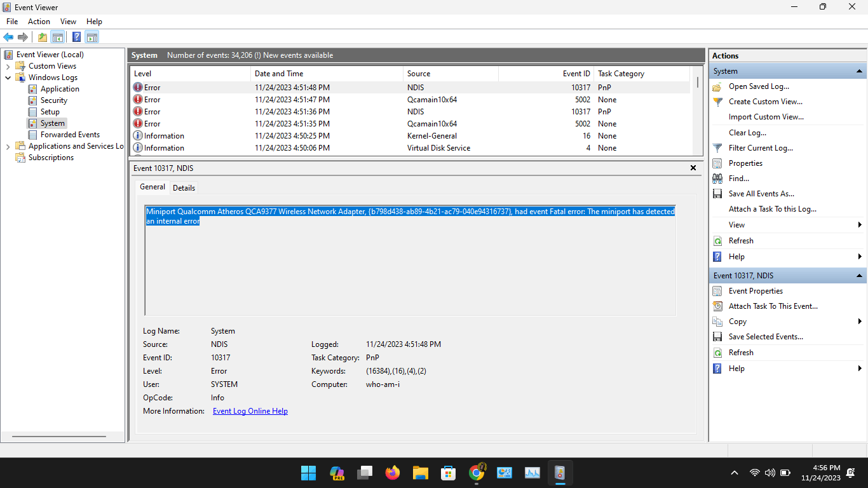Select the Application log in tree
This screenshot has width=868, height=488.
[60, 89]
